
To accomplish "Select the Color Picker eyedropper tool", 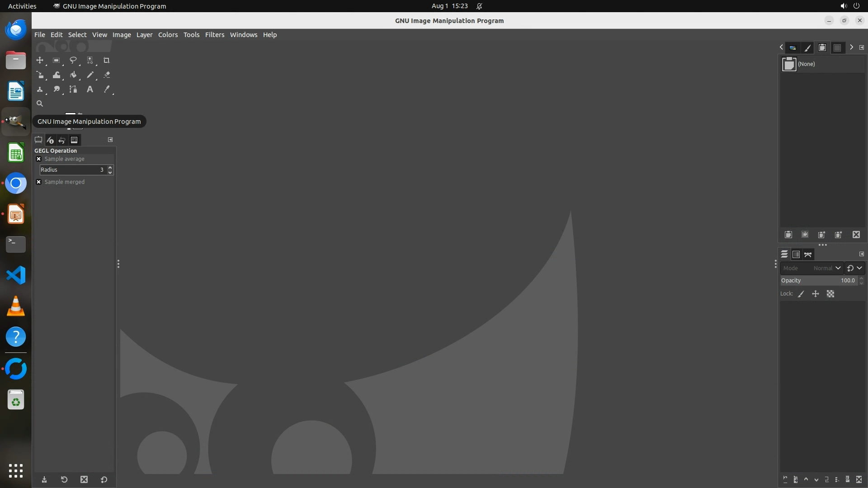I will (107, 89).
